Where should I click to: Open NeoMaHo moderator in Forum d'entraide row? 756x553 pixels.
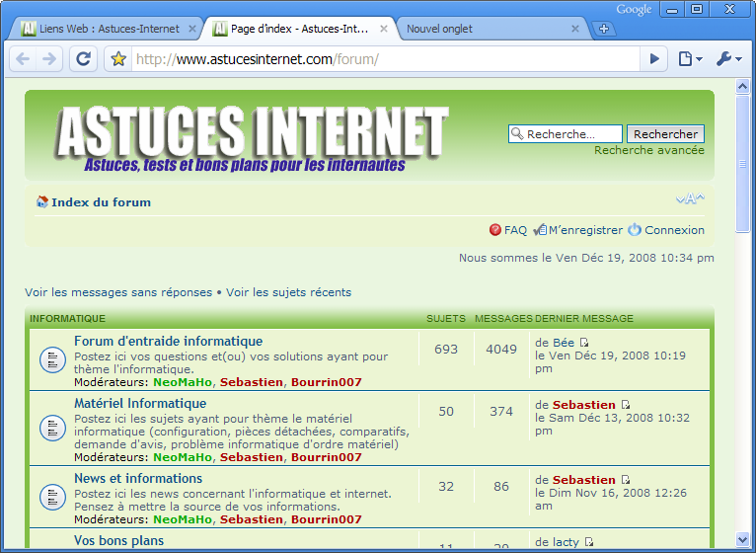click(x=183, y=382)
